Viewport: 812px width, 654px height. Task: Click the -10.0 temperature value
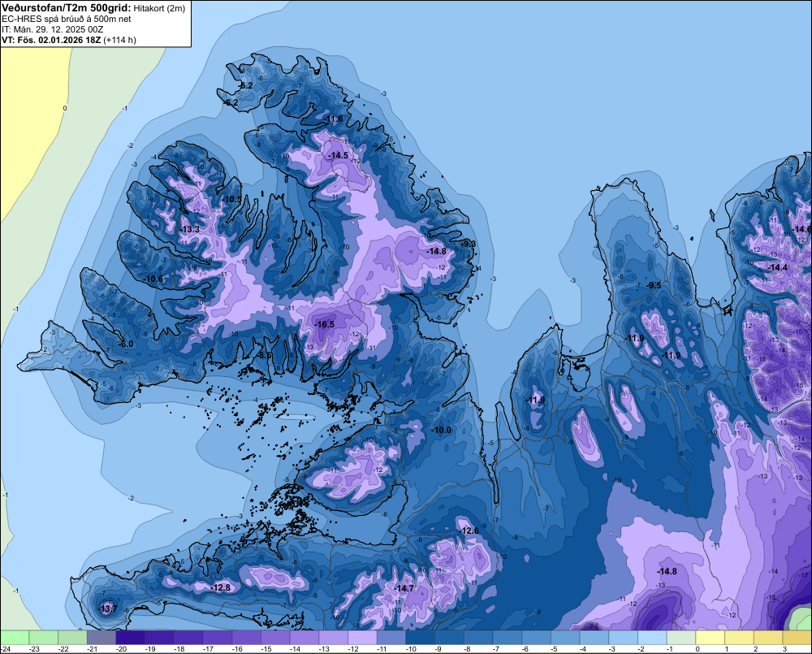point(442,430)
